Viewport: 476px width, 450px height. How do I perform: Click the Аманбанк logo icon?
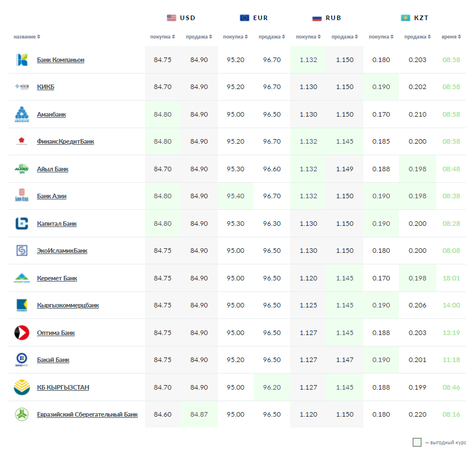tap(22, 114)
